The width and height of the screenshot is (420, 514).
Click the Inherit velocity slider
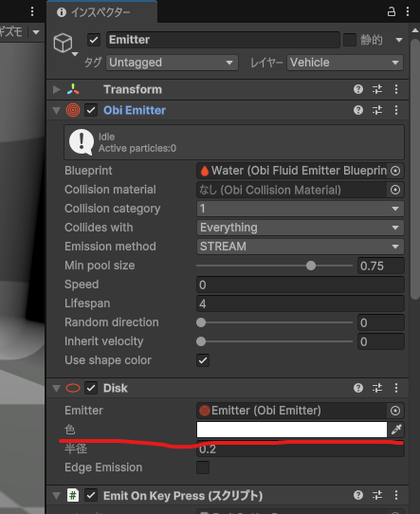coord(274,341)
